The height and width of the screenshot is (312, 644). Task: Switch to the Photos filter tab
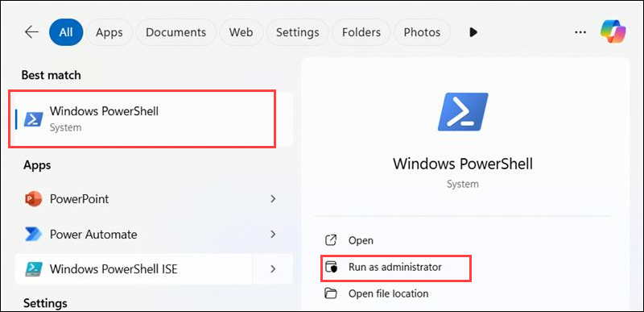tap(422, 32)
